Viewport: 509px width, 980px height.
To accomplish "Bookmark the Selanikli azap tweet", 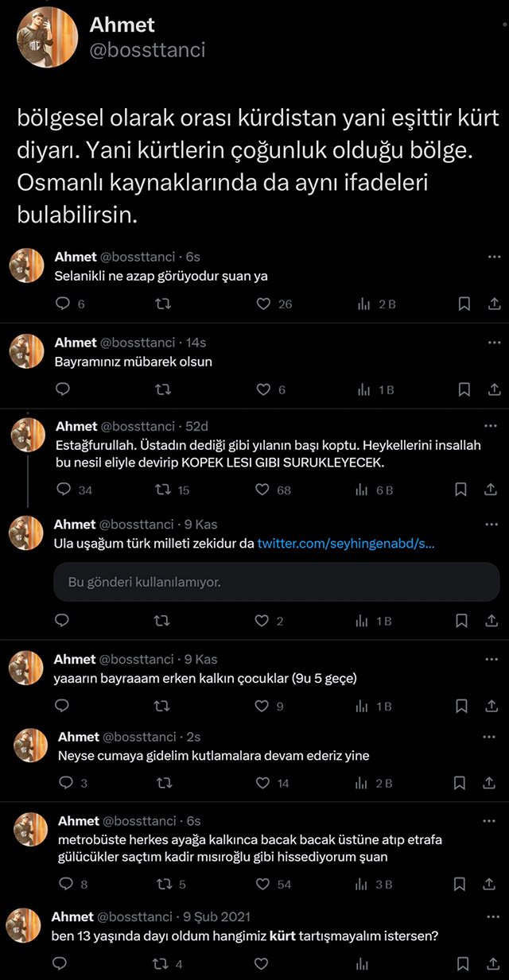I will point(464,304).
